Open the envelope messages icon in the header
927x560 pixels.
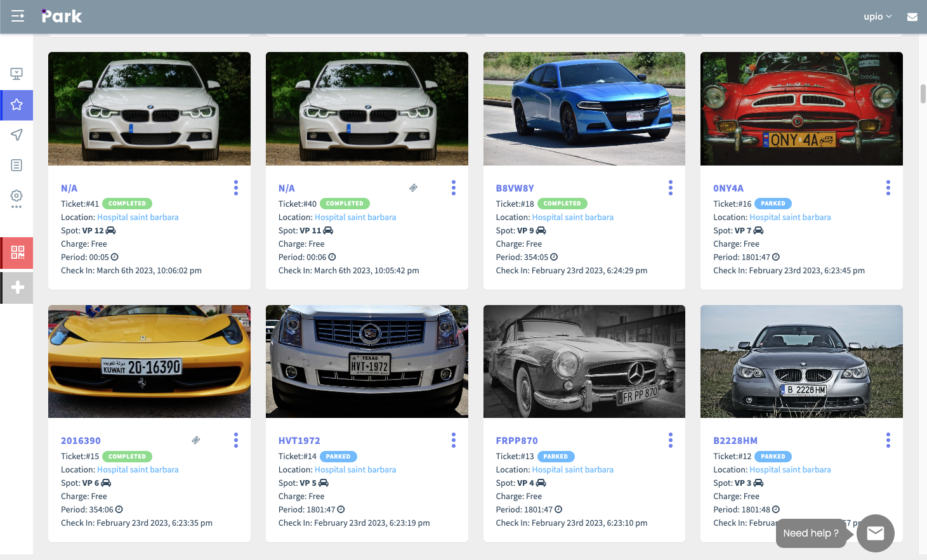click(x=912, y=16)
